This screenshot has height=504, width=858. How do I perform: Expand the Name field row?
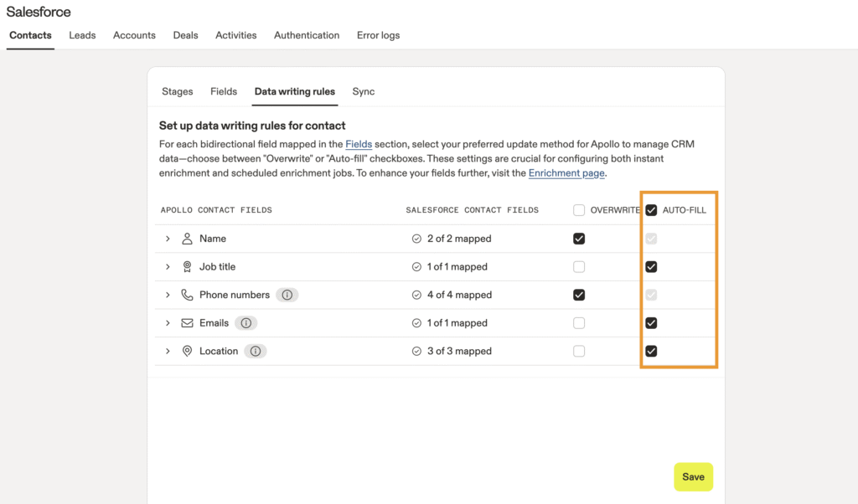pyautogui.click(x=168, y=239)
